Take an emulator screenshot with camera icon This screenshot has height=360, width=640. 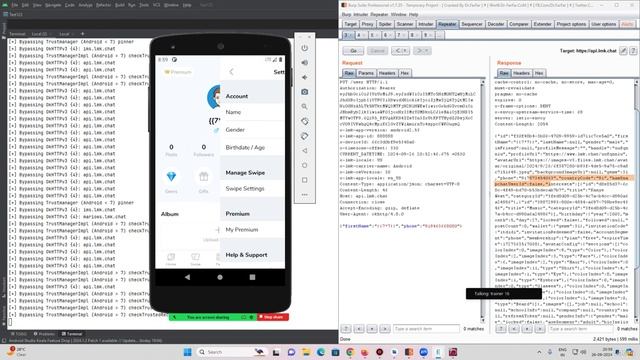click(x=304, y=92)
